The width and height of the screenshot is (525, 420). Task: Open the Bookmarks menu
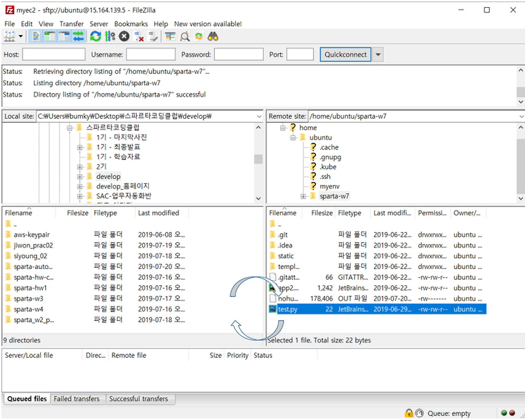point(131,24)
